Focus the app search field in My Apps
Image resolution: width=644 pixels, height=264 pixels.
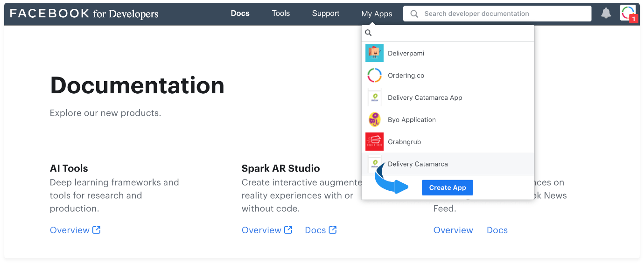448,33
